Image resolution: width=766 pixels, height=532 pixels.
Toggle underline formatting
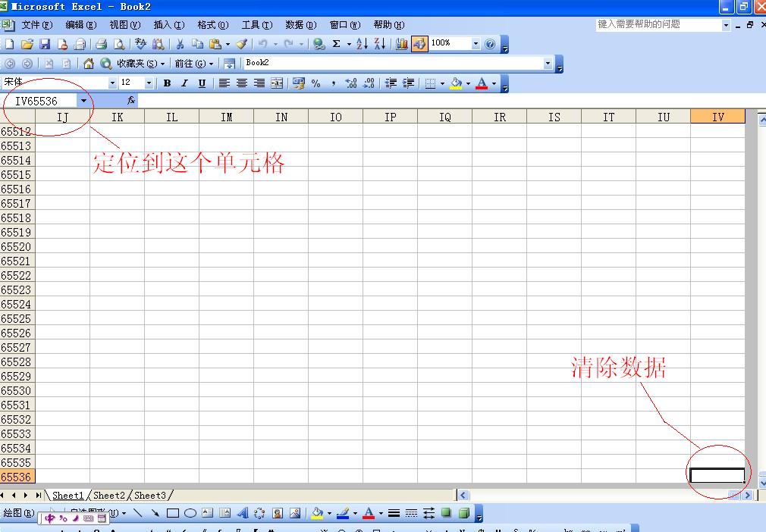click(x=202, y=83)
